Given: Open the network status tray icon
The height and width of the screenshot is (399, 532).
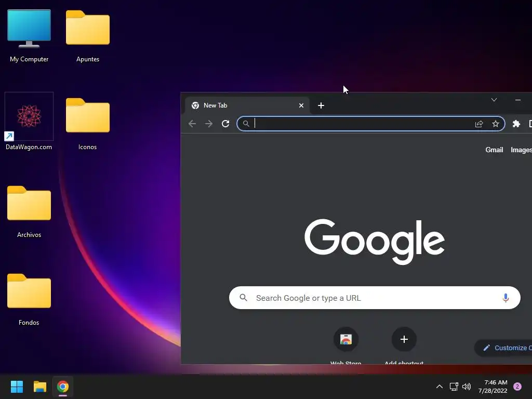Looking at the screenshot, I should coord(454,387).
